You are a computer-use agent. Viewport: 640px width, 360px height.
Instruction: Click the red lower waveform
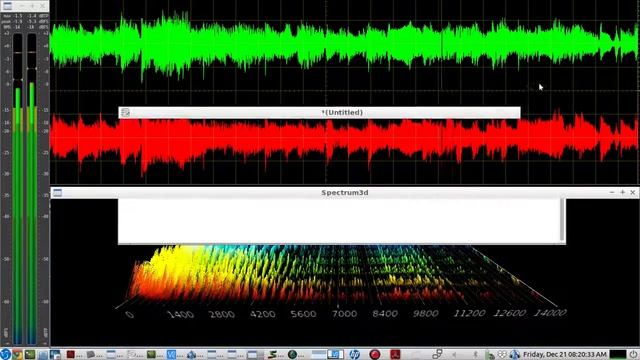click(344, 141)
